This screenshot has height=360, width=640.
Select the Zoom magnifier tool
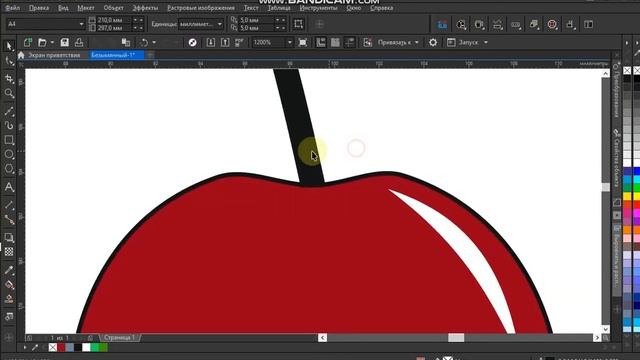pos(9,93)
